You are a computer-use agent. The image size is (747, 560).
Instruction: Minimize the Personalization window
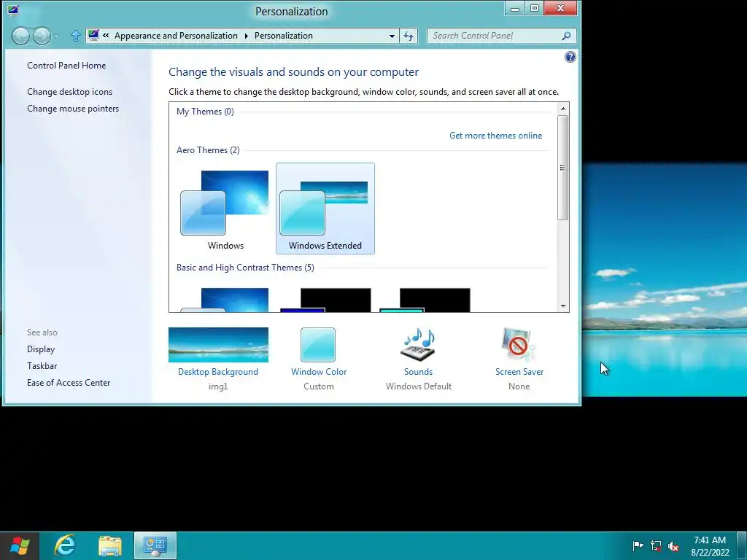(514, 9)
